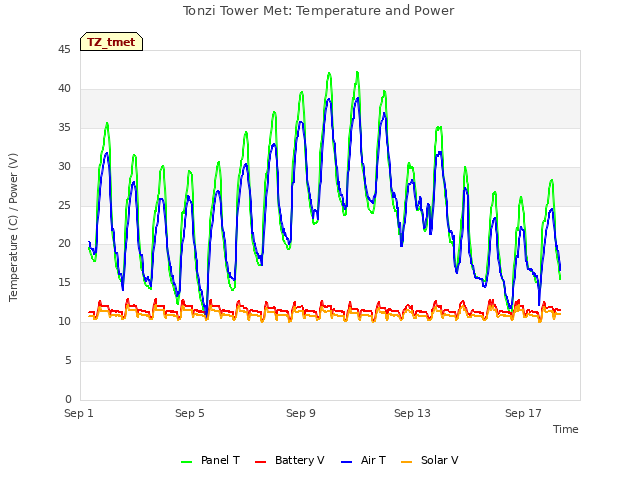Click the TZ_tmet label box

pyautogui.click(x=111, y=42)
